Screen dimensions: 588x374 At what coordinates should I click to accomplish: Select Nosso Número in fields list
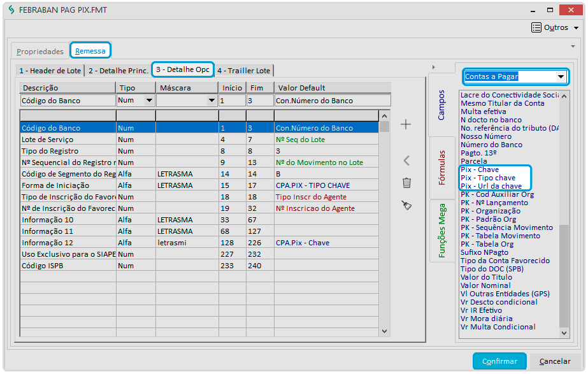point(486,136)
